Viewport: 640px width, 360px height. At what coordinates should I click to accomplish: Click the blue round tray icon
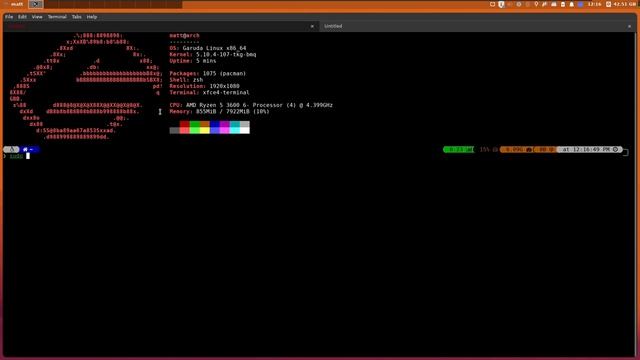[580, 4]
